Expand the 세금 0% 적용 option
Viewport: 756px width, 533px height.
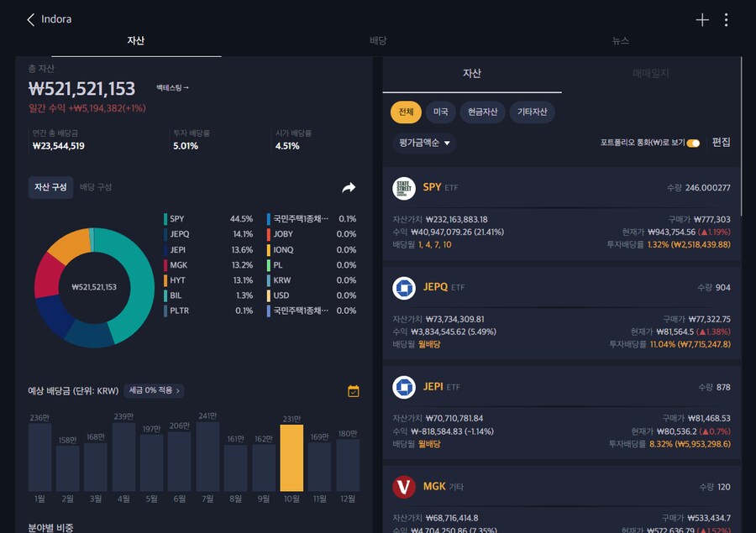tap(154, 390)
